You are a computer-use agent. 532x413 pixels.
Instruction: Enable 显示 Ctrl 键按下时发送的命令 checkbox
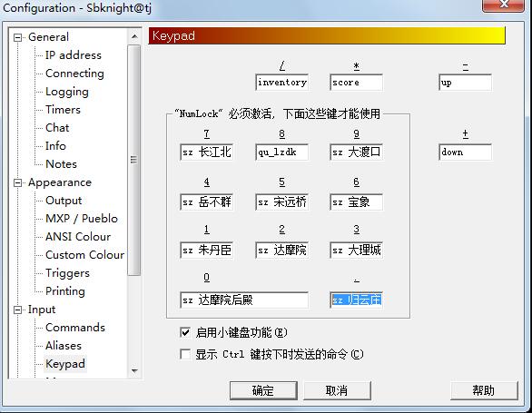[x=185, y=354]
